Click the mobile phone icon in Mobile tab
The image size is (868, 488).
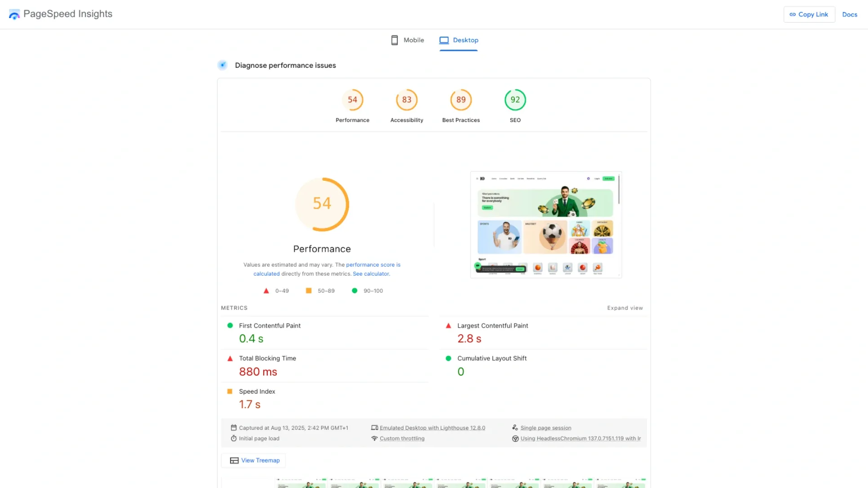tap(395, 40)
